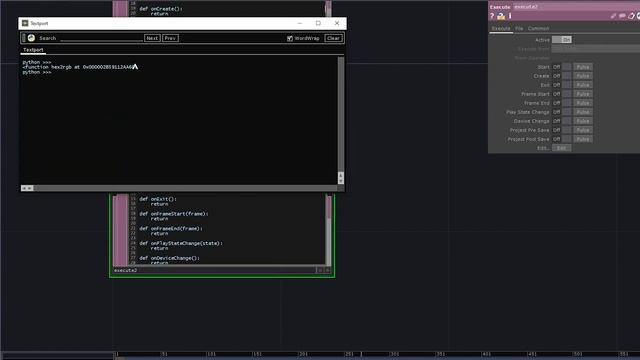Screen dimensions: 640x360
Task: Toggle the Device Change switch
Action: [x=562, y=121]
